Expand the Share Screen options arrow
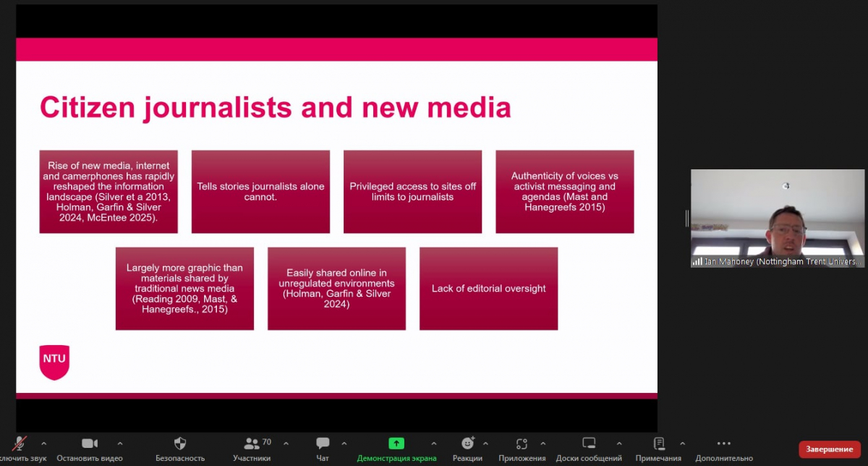 tap(434, 444)
